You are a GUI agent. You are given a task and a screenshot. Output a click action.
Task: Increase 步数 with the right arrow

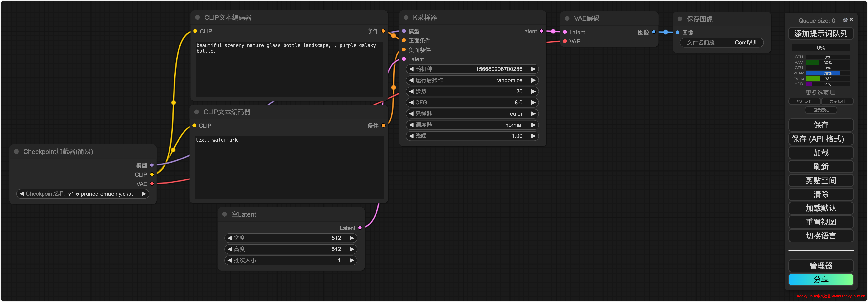[533, 91]
